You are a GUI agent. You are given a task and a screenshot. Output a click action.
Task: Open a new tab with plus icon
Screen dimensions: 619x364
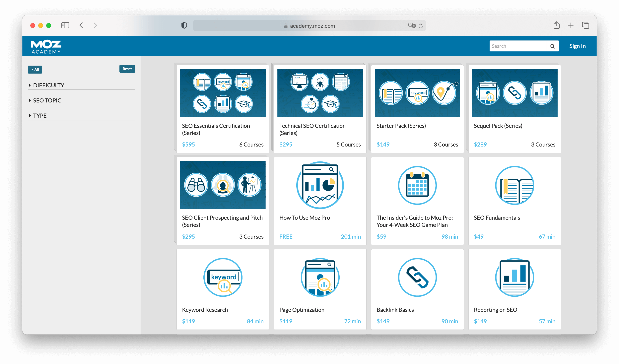(571, 25)
